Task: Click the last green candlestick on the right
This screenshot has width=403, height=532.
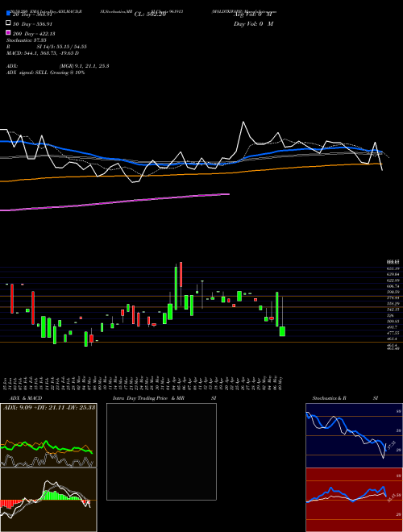Action: click(282, 331)
